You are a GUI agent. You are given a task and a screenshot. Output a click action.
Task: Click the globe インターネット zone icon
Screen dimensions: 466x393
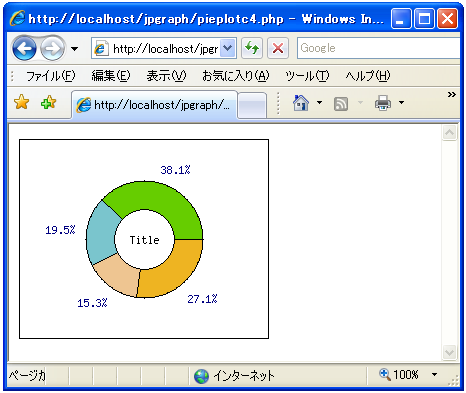[x=201, y=376]
